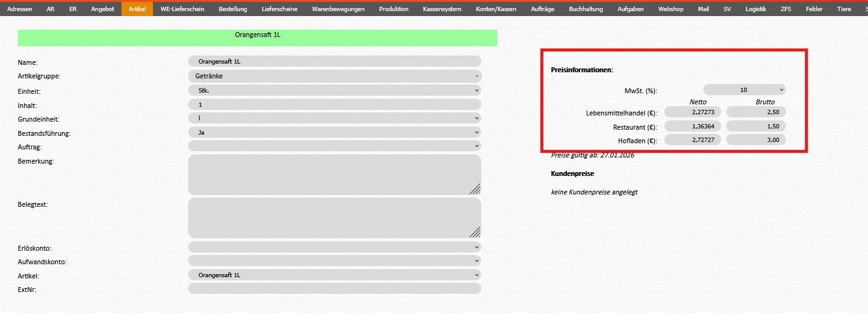Open the Adressen tab

coord(19,9)
